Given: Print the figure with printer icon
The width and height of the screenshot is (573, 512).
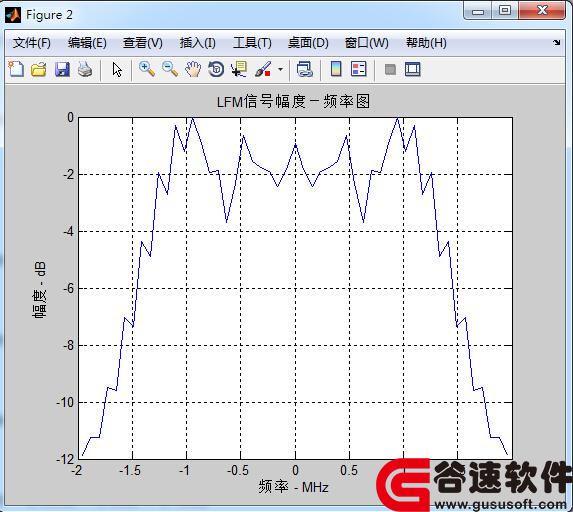Looking at the screenshot, I should pos(85,69).
